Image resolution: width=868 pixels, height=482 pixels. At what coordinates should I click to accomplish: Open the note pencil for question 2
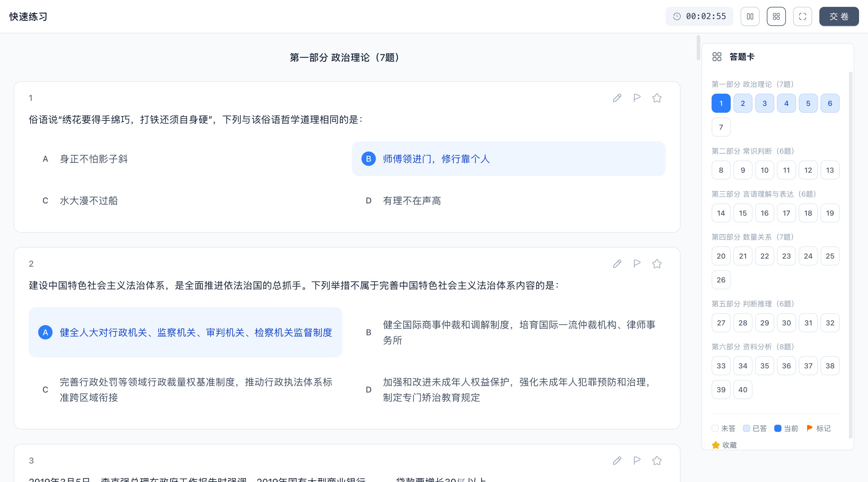pyautogui.click(x=617, y=264)
